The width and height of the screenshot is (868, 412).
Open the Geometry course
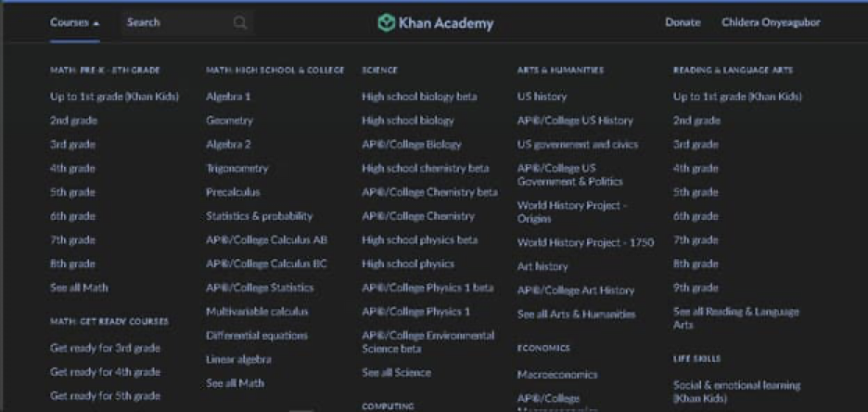point(229,121)
